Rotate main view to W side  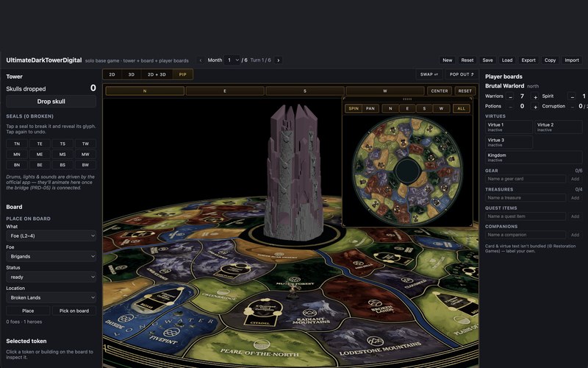pos(384,91)
